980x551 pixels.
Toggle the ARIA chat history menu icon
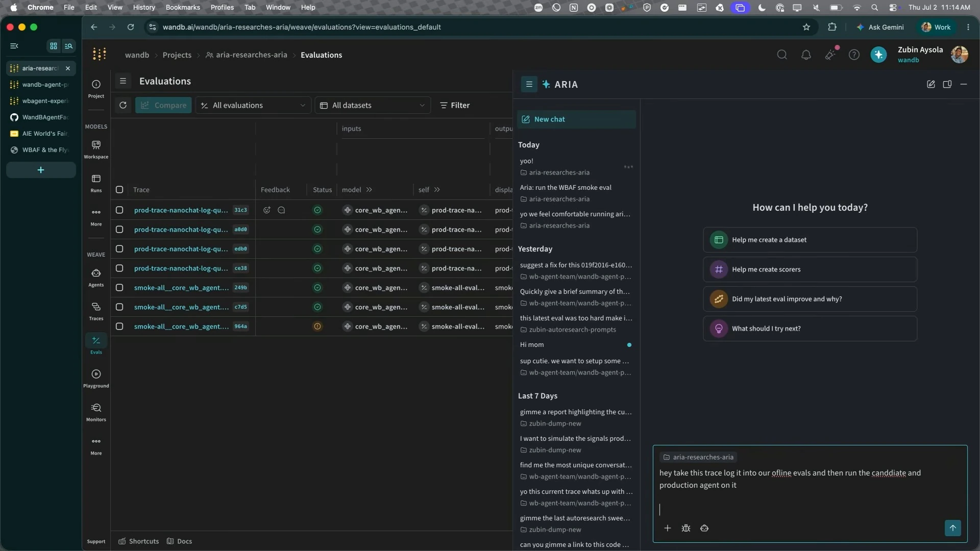529,84
